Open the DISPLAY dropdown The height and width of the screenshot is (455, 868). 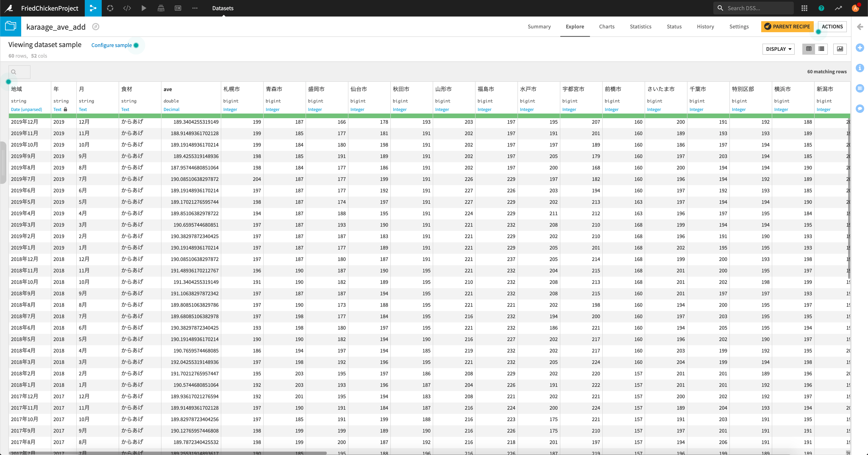click(x=778, y=49)
